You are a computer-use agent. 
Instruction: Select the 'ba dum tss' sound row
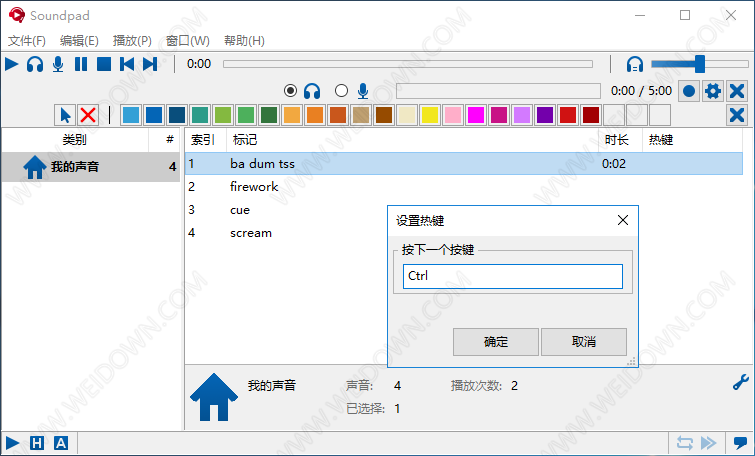tap(464, 164)
